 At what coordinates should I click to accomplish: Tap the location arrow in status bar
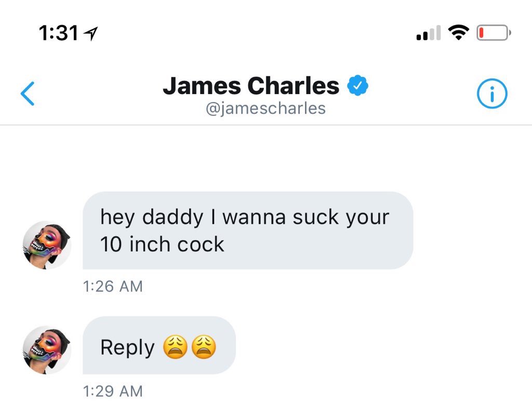[x=91, y=34]
